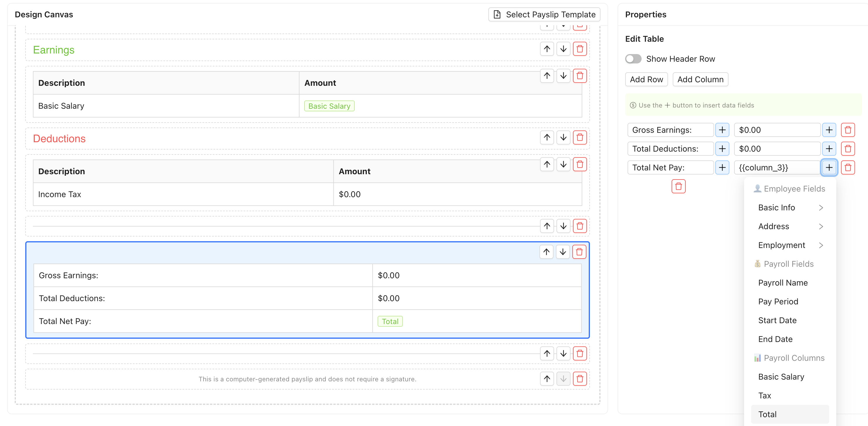
Task: Move Deductions heading block up
Action: click(x=547, y=137)
